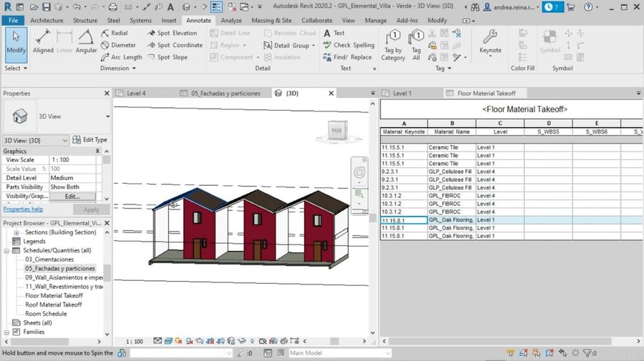Open the Tag All tool

pos(416,44)
